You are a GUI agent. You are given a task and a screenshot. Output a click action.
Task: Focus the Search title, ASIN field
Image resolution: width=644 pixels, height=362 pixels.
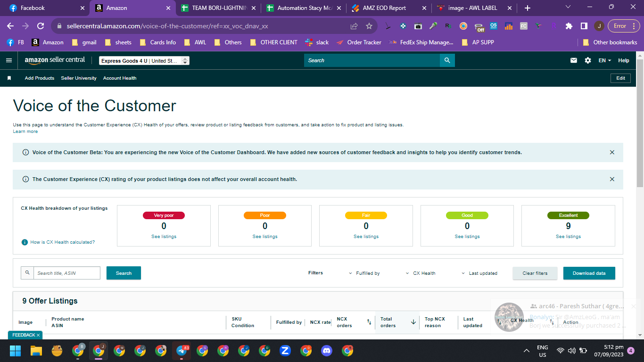(67, 273)
